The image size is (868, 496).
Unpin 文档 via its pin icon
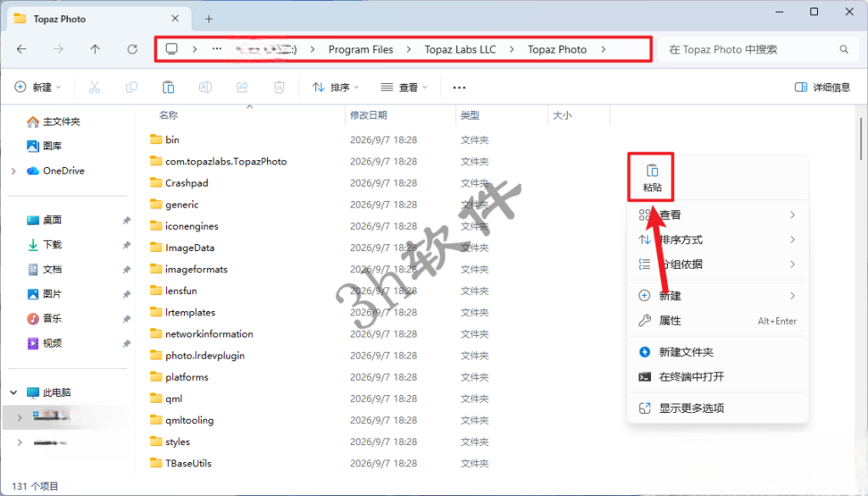126,270
